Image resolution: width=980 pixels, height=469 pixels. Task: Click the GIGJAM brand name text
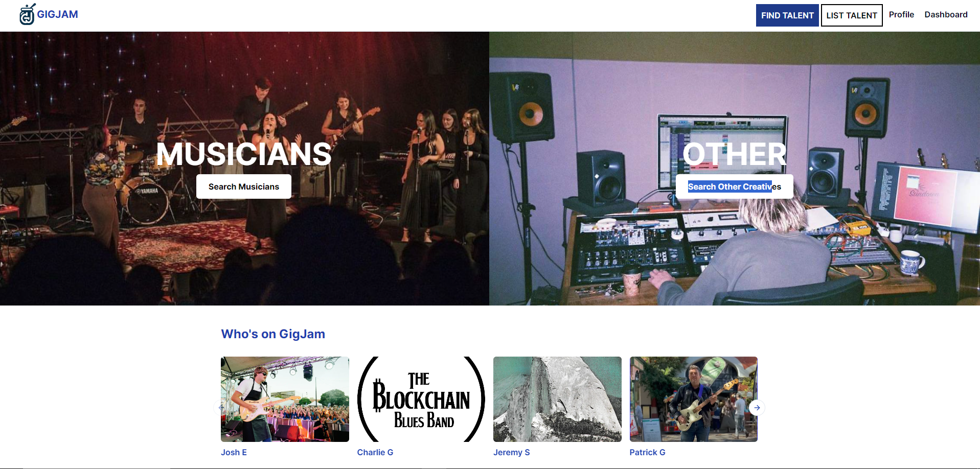(x=57, y=14)
